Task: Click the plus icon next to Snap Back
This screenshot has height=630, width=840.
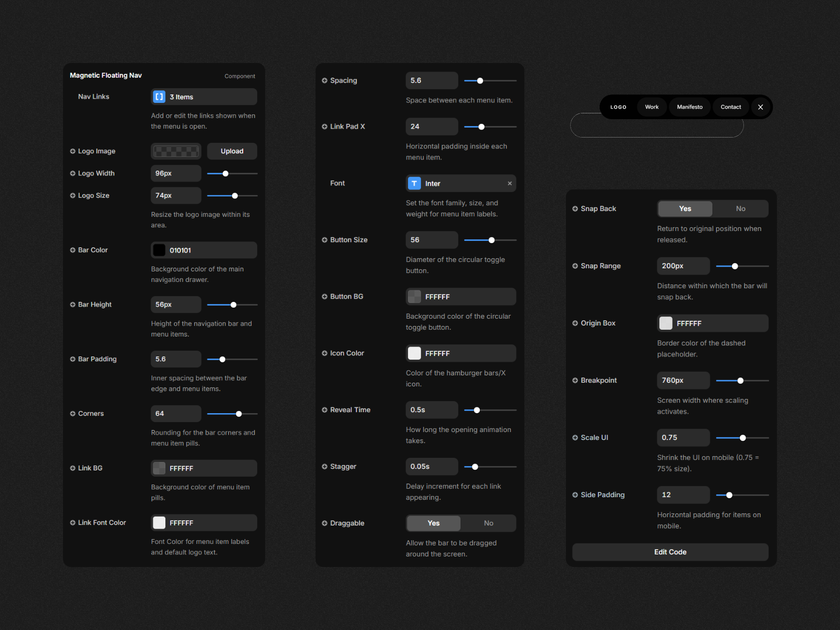Action: (x=575, y=208)
